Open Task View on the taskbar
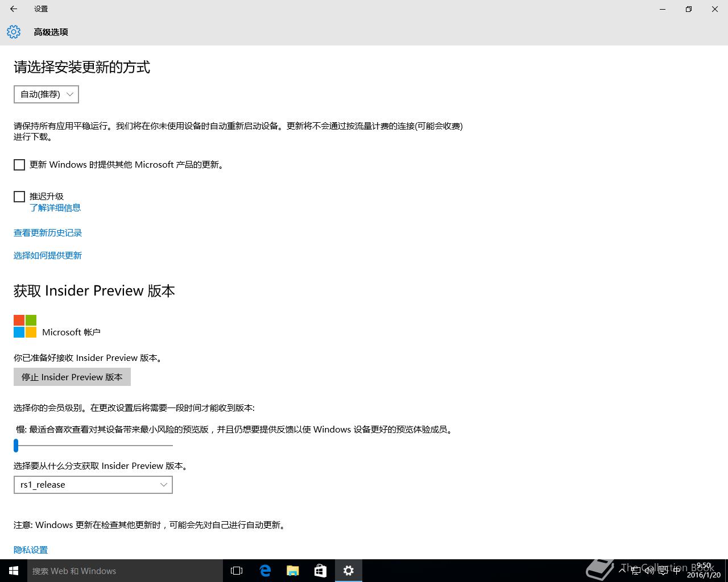The height and width of the screenshot is (582, 728). [x=237, y=571]
